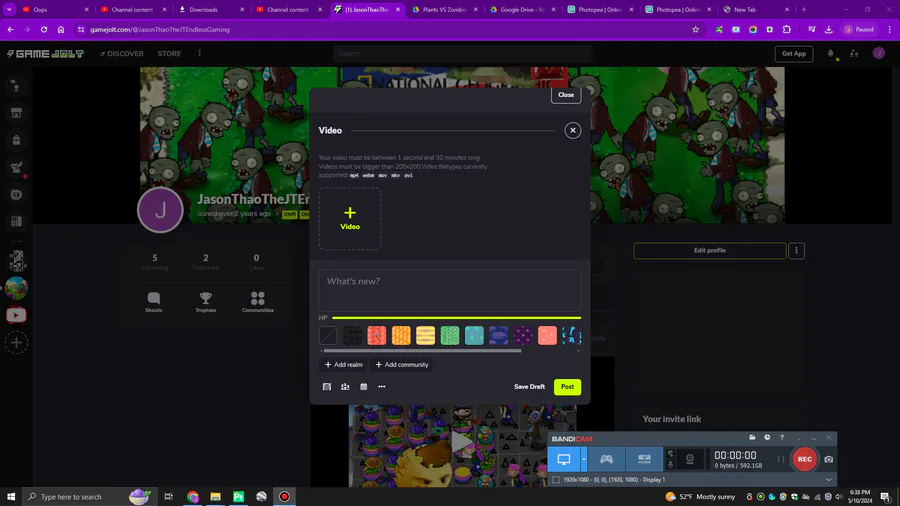Open the Store menu item

coord(169,53)
